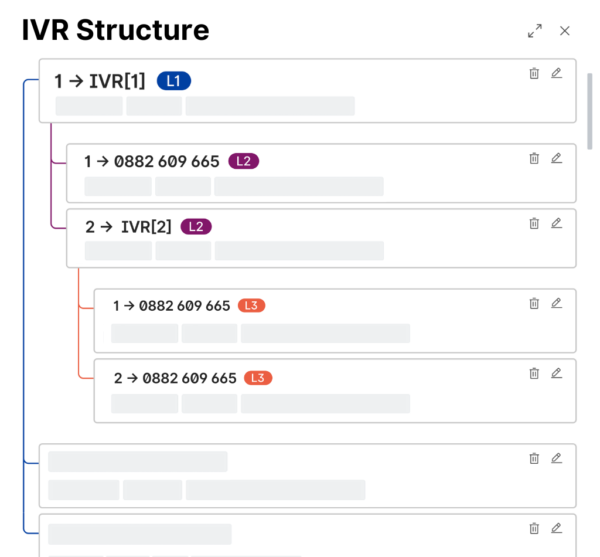The height and width of the screenshot is (557, 600).
Task: Delete the L2 1 → 0882 609 665 entry
Action: (534, 158)
